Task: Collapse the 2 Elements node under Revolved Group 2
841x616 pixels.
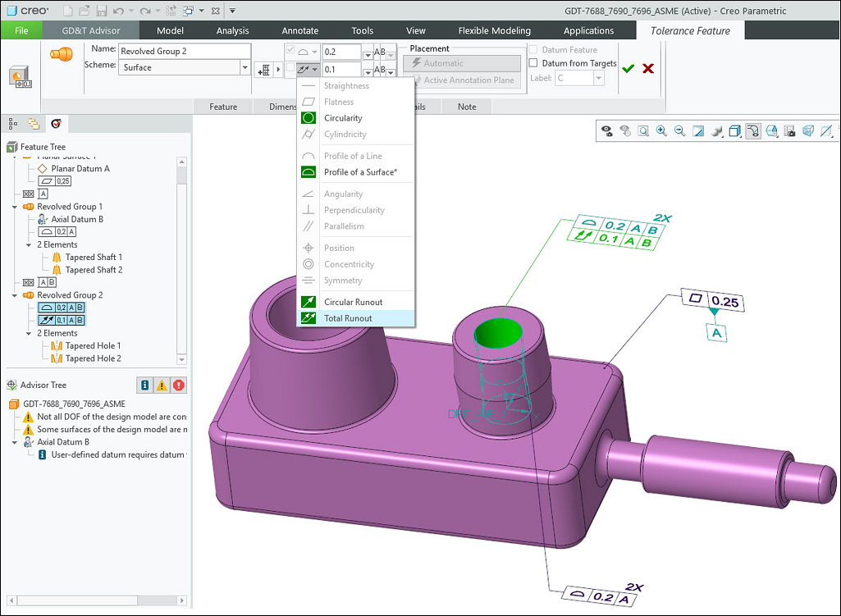Action: coord(29,334)
